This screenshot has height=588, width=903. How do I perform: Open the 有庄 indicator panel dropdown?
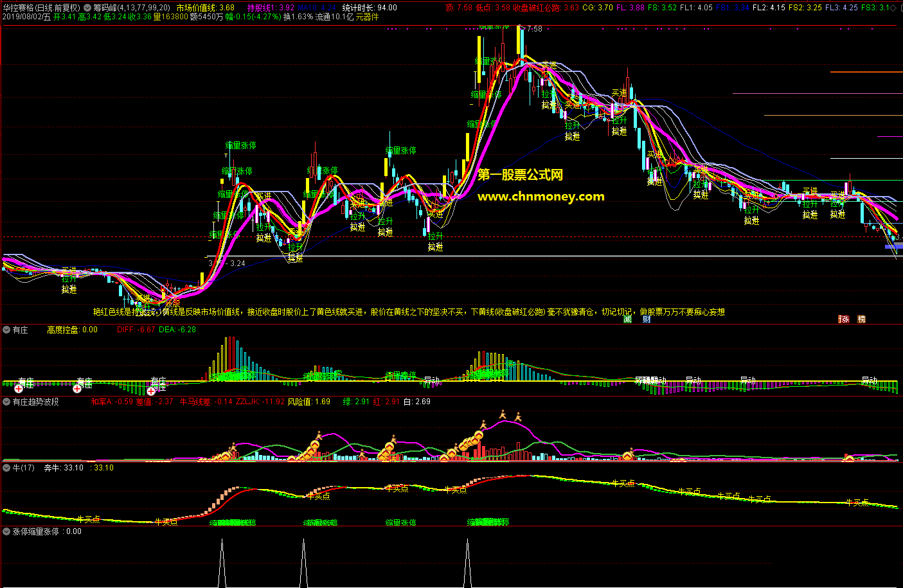6,330
